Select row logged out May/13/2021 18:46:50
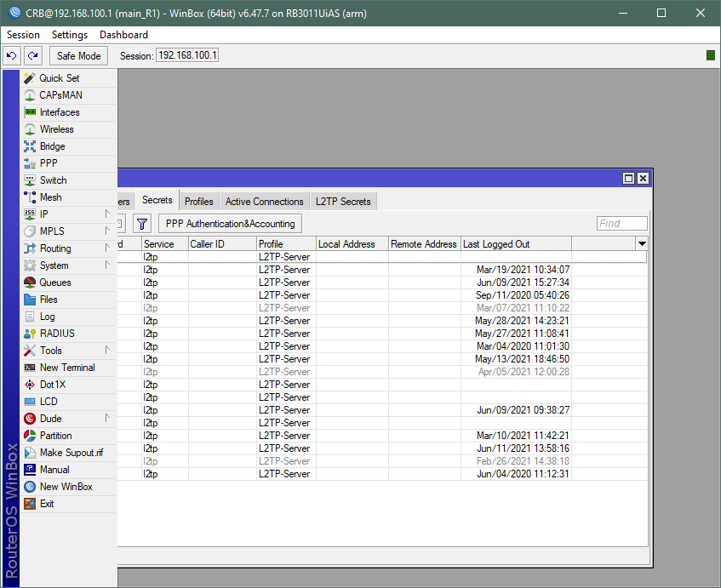 pos(382,359)
